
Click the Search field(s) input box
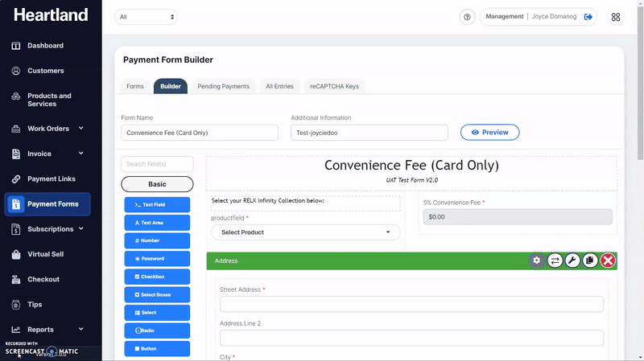(157, 164)
